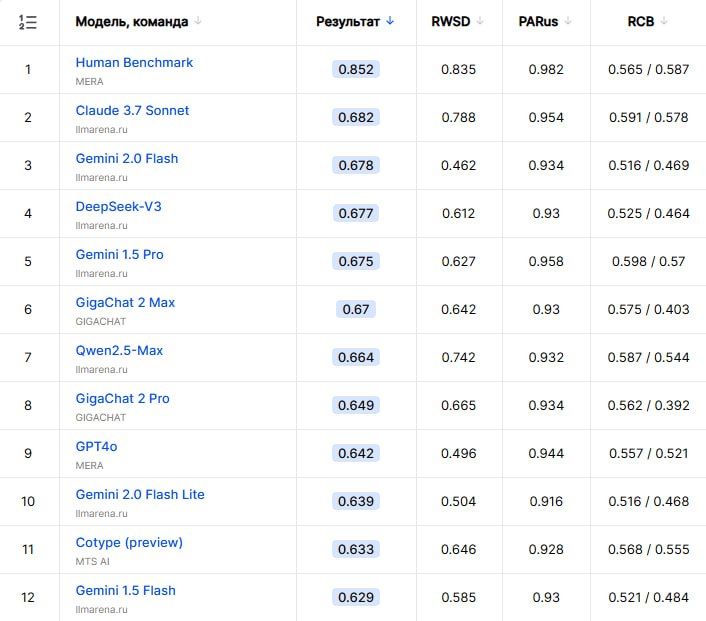
Task: Open GPT4o model page
Action: click(x=96, y=446)
